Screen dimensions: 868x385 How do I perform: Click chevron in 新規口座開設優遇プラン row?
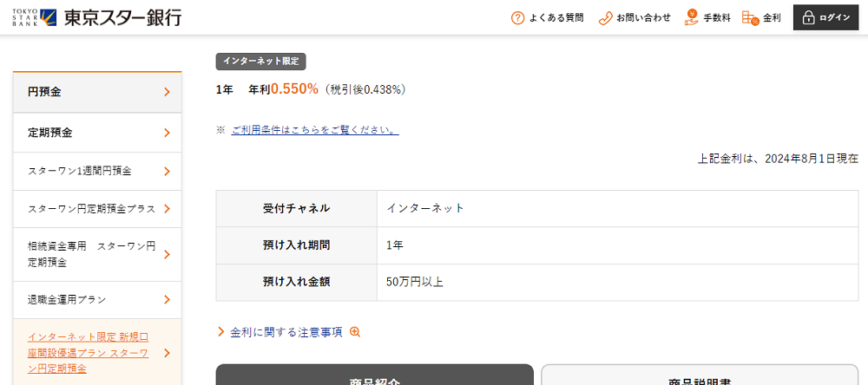pos(168,353)
